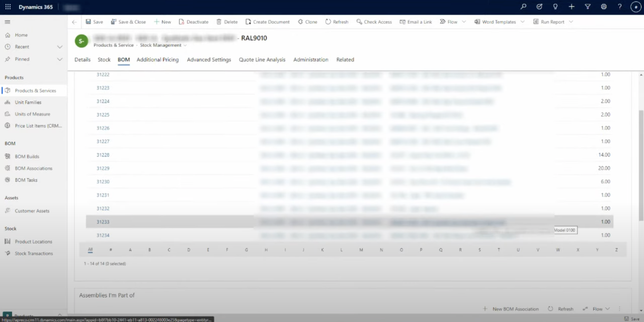Viewport: 644px width, 322px height.
Task: Open Product Locations under Stock
Action: 33,241
